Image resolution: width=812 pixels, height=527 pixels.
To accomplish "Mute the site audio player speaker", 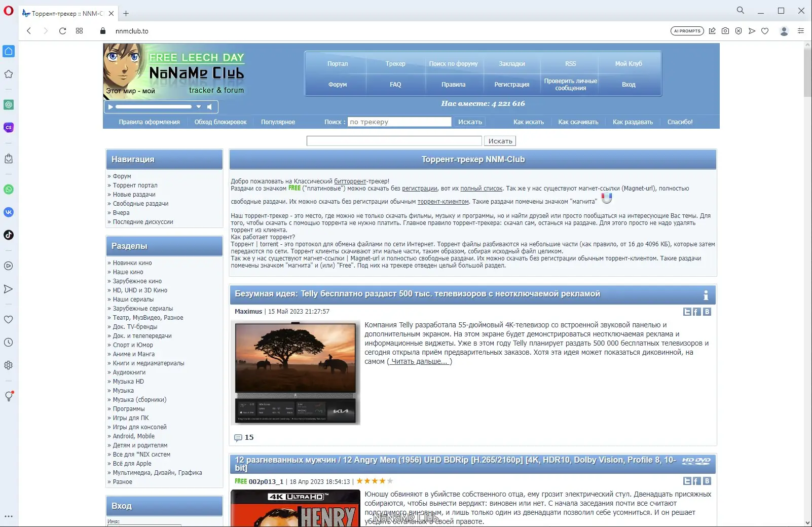I will pos(209,107).
